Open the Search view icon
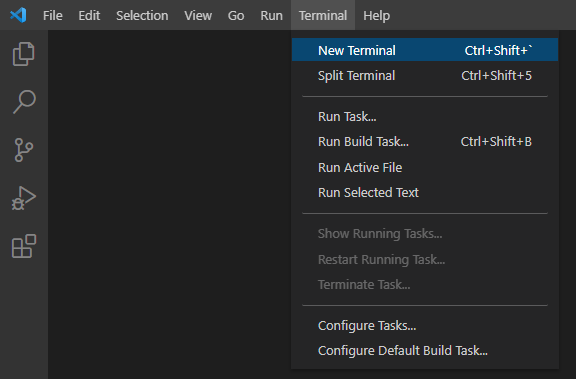Viewport: 576px width, 379px height. click(x=24, y=102)
